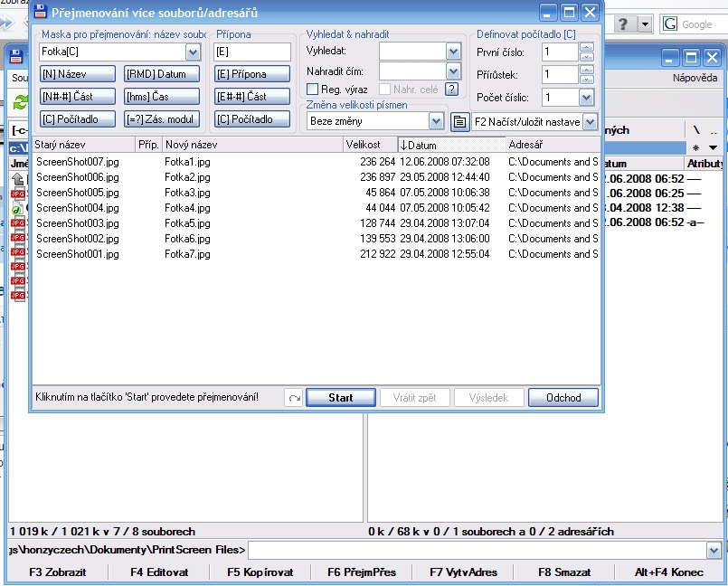Open the dropdown next to browser help icon

pos(645,24)
